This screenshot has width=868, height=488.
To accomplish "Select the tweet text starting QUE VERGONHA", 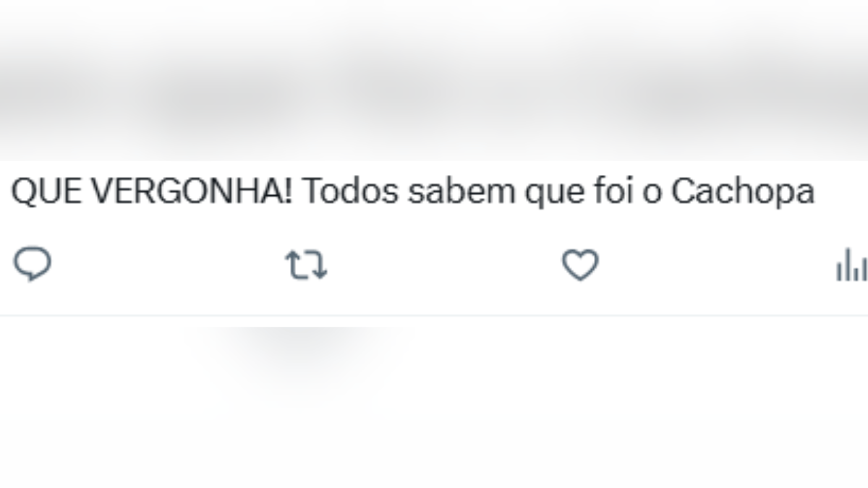I will click(x=123, y=191).
